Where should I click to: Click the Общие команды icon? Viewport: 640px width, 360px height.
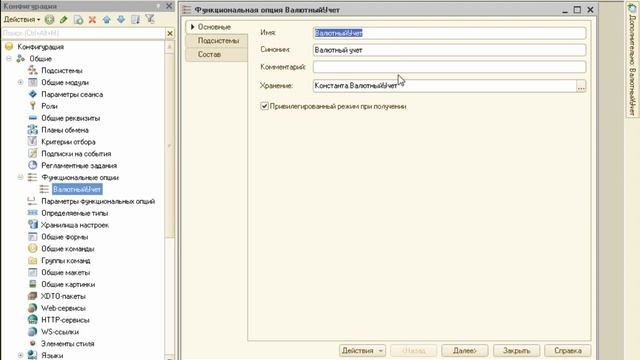[33, 248]
